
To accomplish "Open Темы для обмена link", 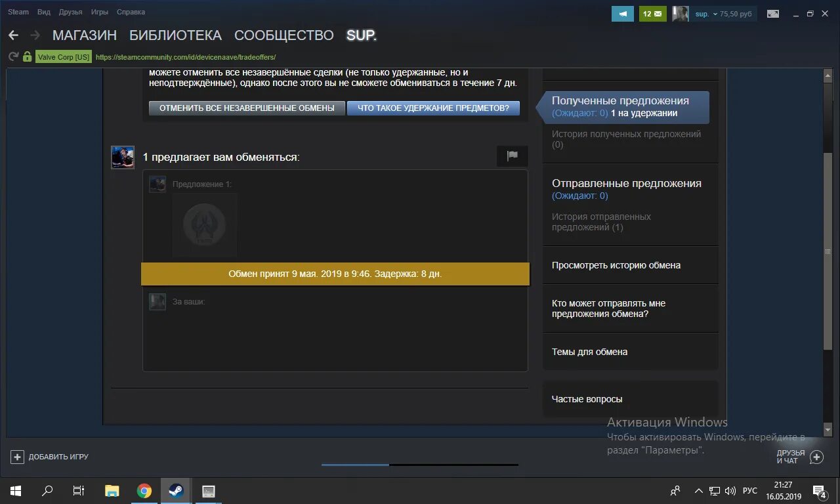I will (589, 352).
